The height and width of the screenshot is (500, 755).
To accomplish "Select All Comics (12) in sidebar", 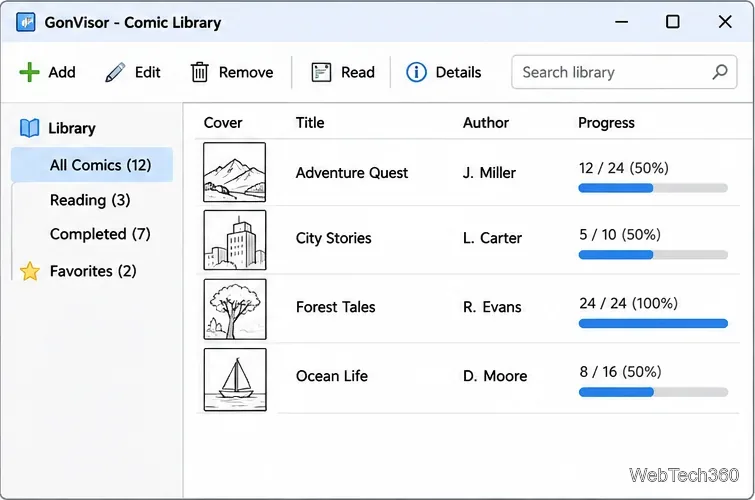I will [x=92, y=165].
